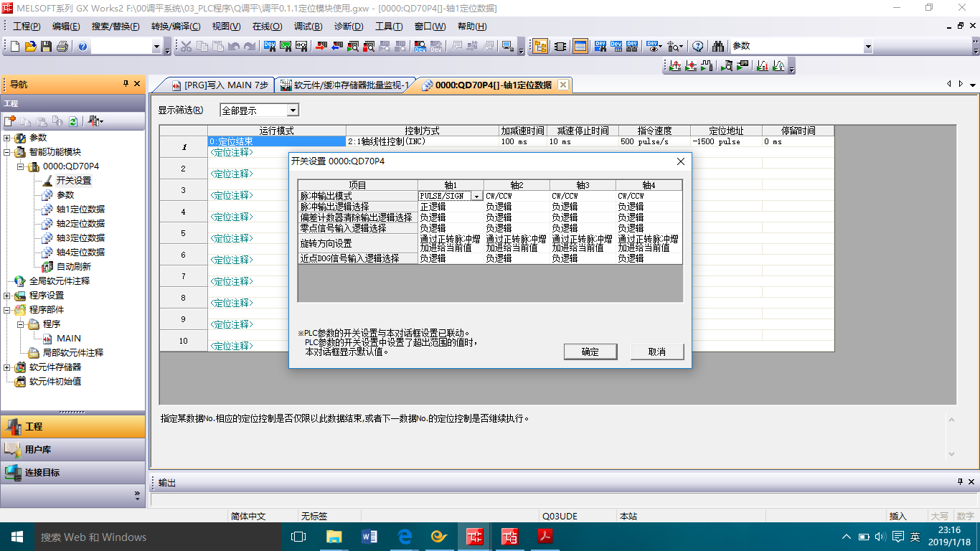Click the binoculars find icon

[x=717, y=47]
